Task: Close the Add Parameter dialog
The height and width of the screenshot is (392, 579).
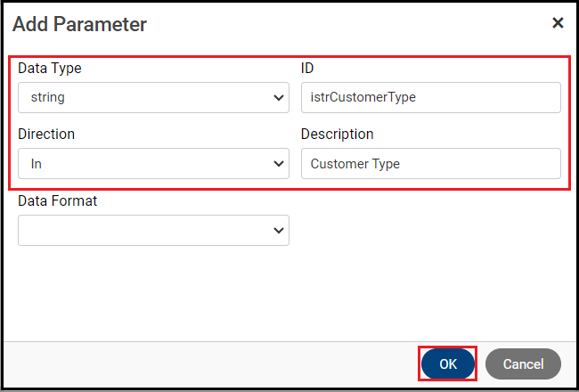Action: tap(558, 23)
